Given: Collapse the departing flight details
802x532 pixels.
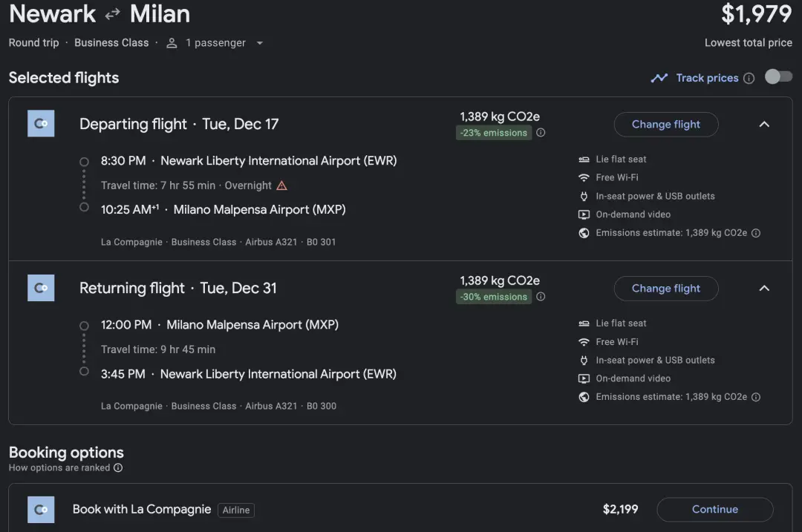Looking at the screenshot, I should coord(764,125).
